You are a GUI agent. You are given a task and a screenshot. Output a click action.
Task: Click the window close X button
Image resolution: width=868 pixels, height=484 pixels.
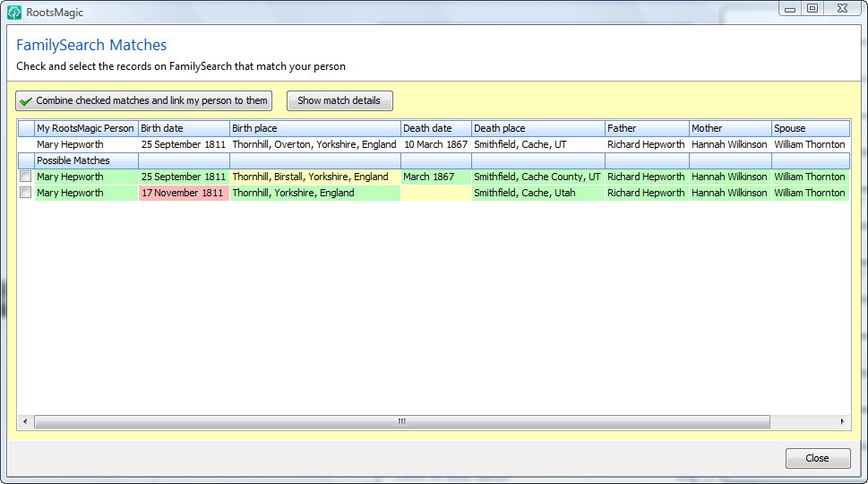coord(842,8)
